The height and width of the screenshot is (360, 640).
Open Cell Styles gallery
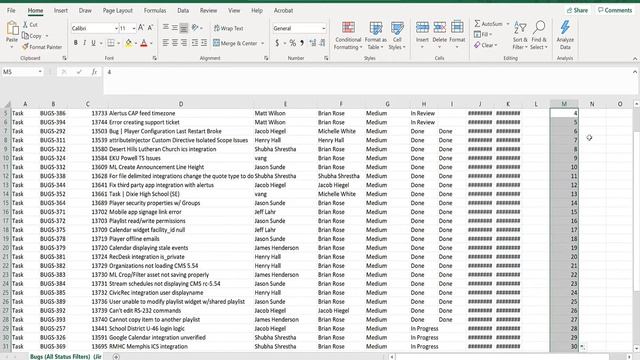click(397, 36)
